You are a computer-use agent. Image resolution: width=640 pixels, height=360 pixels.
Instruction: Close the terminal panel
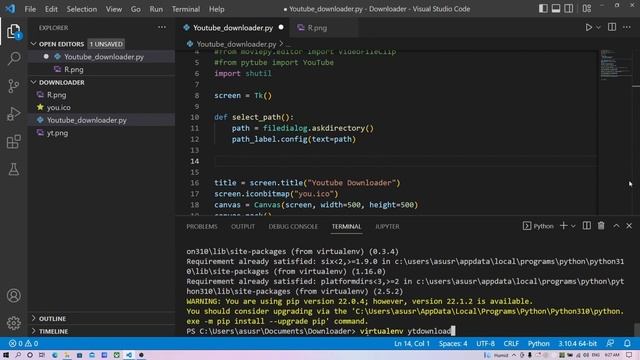[x=629, y=226]
